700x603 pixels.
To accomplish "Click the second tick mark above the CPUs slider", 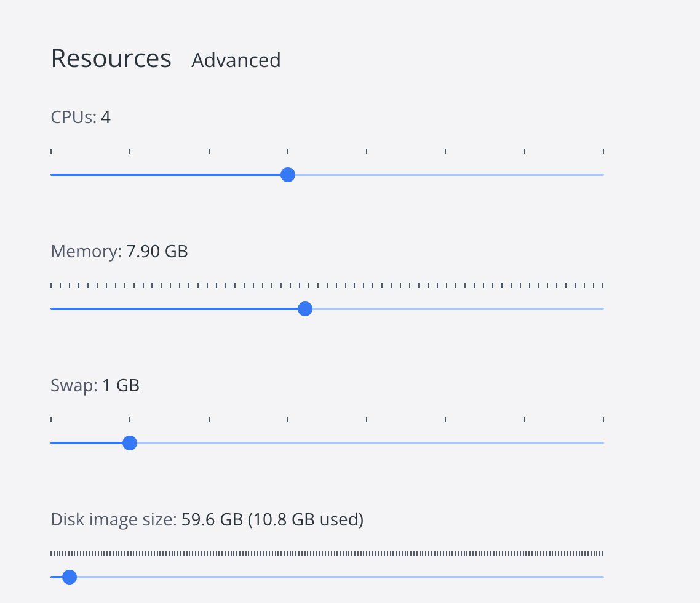I will click(x=130, y=151).
